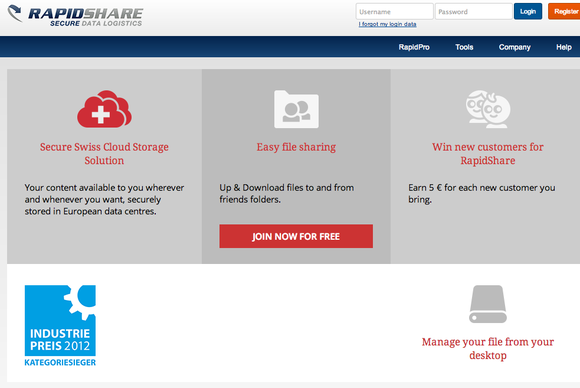Screen dimensions: 580x388
Task: Open the Tools menu
Action: (464, 47)
